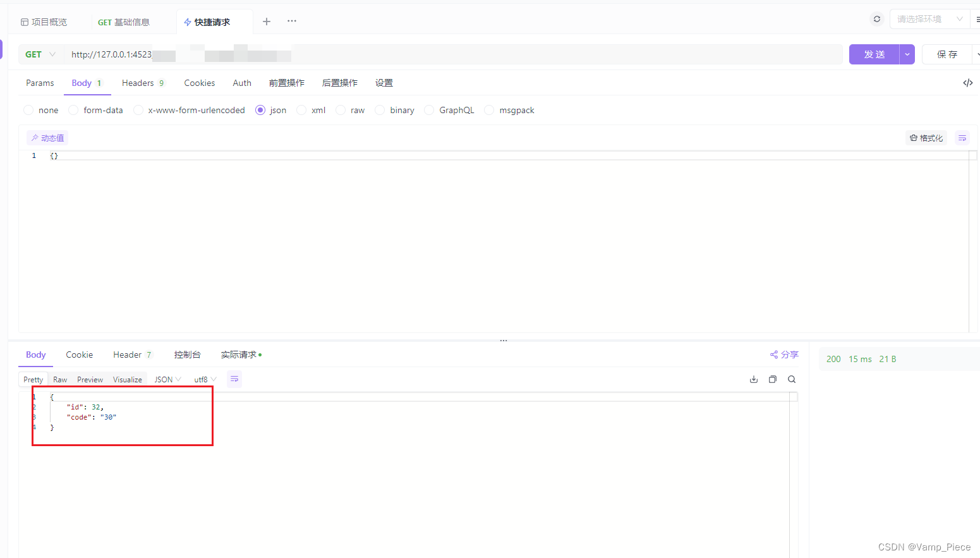
Task: Search within the response body
Action: pos(792,379)
